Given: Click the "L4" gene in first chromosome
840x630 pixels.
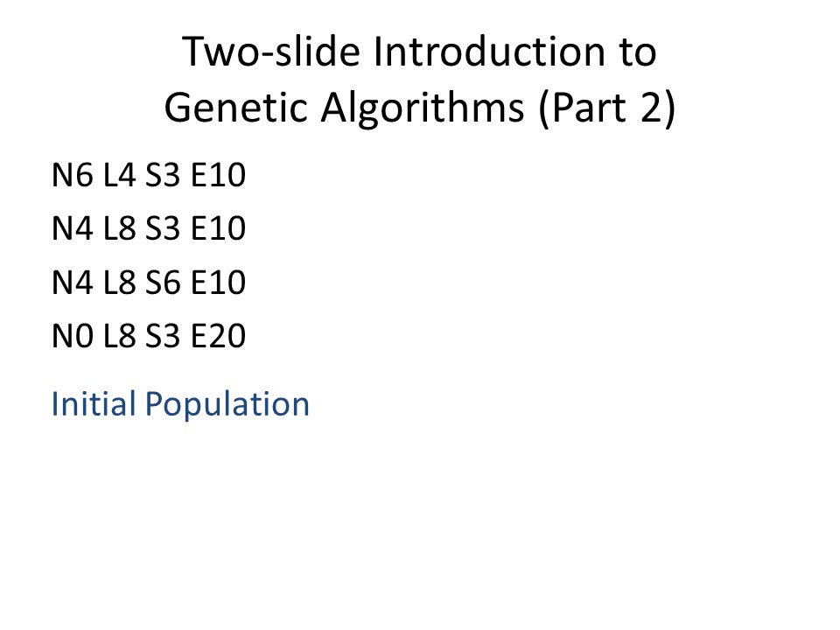Looking at the screenshot, I should click(119, 175).
